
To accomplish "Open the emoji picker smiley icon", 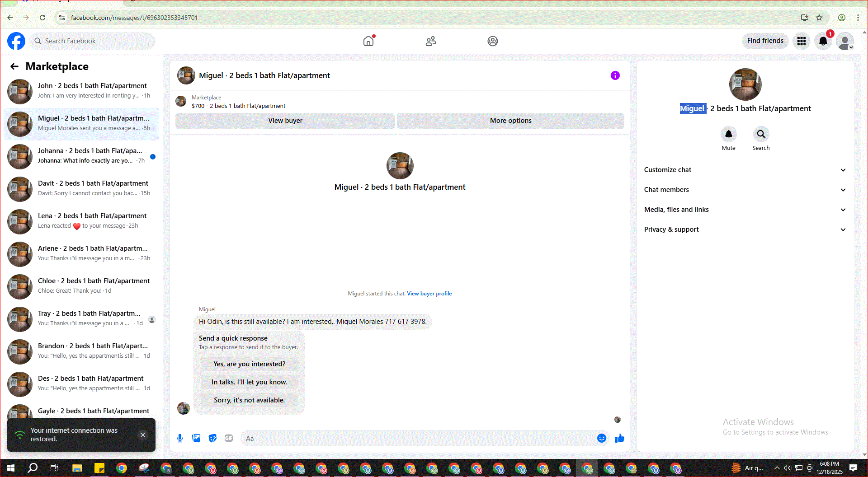I will click(602, 438).
